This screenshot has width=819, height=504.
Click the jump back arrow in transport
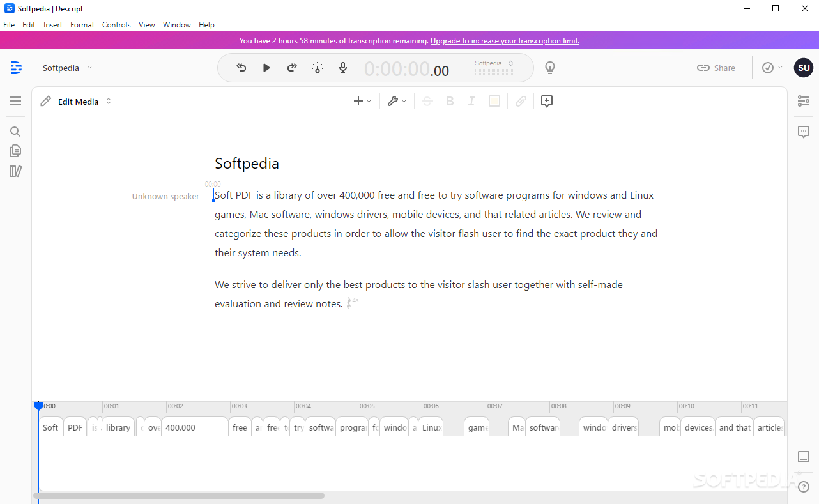point(241,68)
